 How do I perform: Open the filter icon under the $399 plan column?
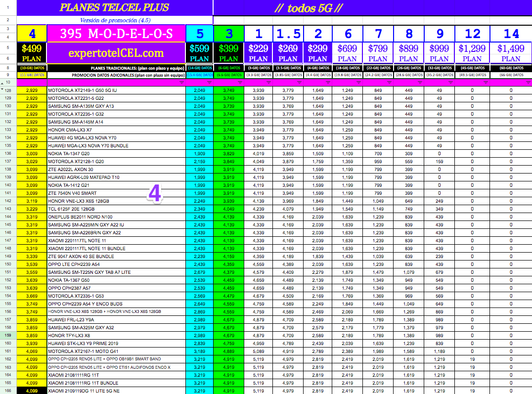[x=240, y=83]
